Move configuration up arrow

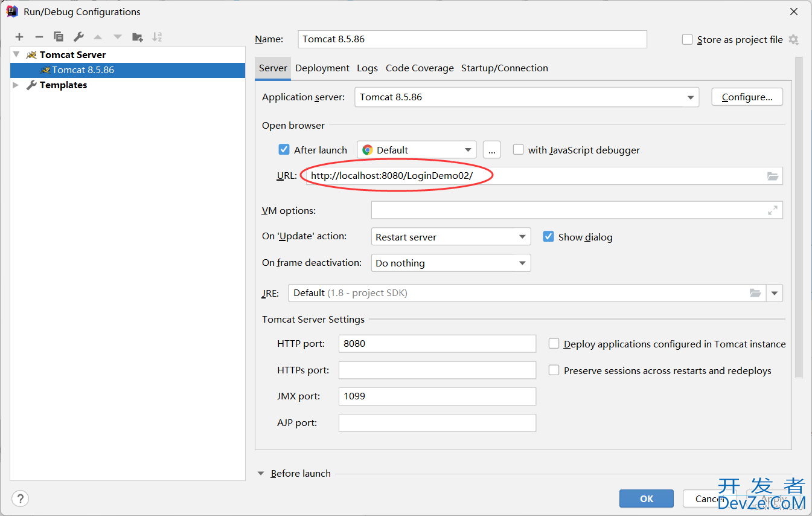[98, 37]
